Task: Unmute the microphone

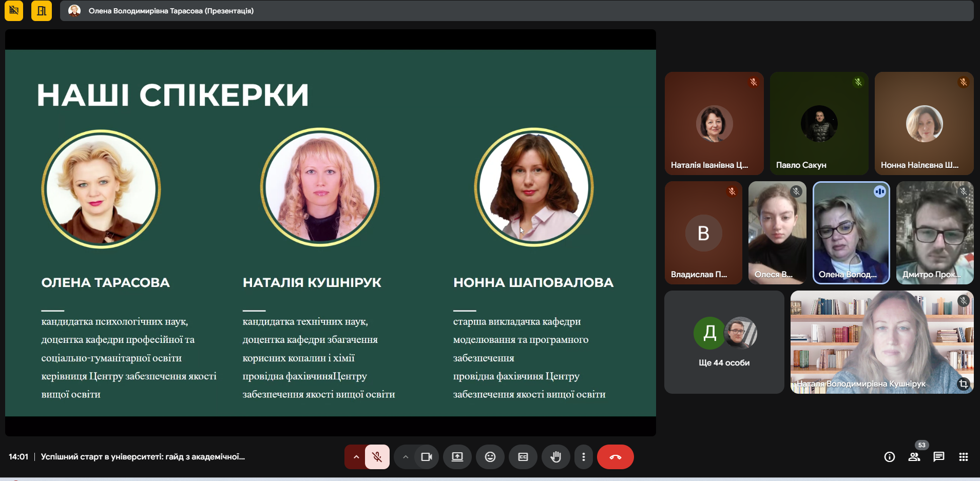Action: coord(377,457)
